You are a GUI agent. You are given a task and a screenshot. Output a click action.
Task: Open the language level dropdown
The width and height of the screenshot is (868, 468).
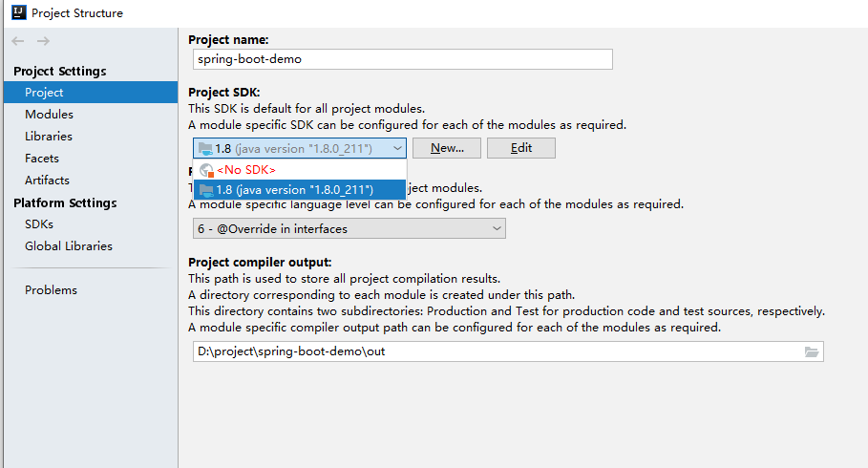349,228
